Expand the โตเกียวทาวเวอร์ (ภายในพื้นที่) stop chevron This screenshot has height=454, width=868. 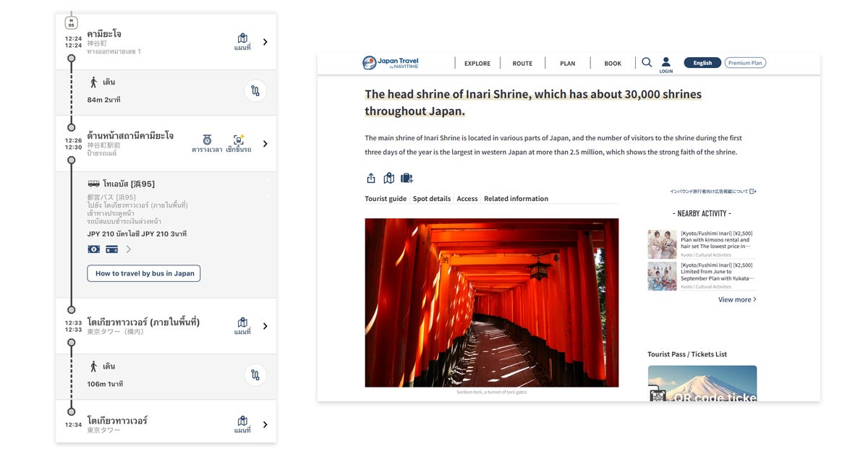265,326
